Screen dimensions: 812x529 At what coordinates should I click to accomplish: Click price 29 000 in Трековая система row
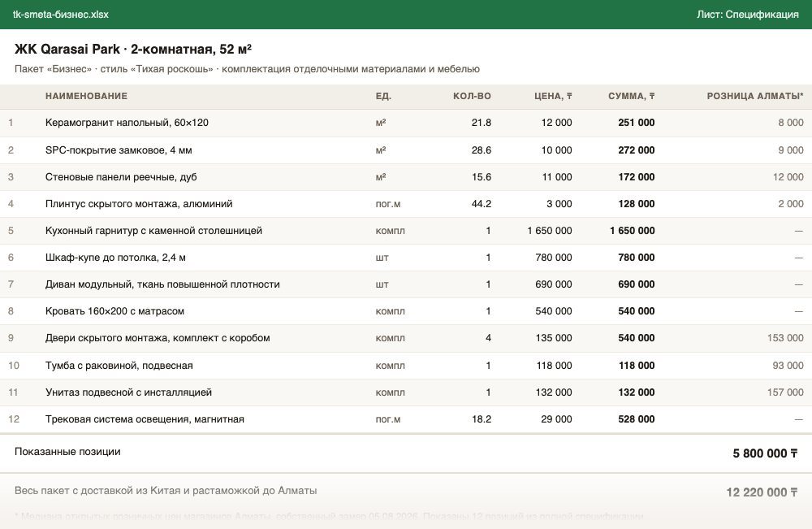click(557, 419)
